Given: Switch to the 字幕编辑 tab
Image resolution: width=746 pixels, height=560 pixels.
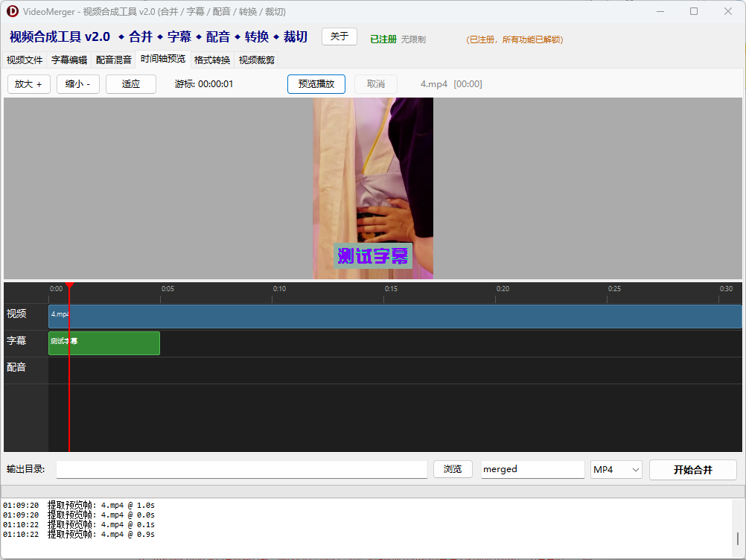Looking at the screenshot, I should (x=69, y=60).
